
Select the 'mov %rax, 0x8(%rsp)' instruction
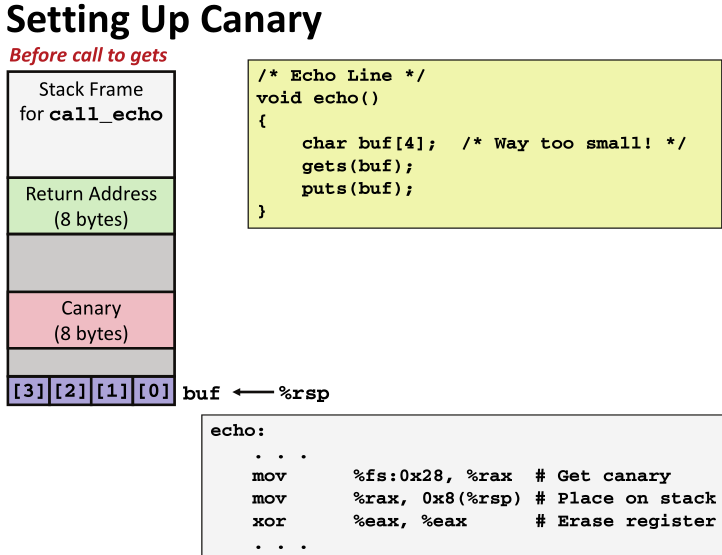386,498
